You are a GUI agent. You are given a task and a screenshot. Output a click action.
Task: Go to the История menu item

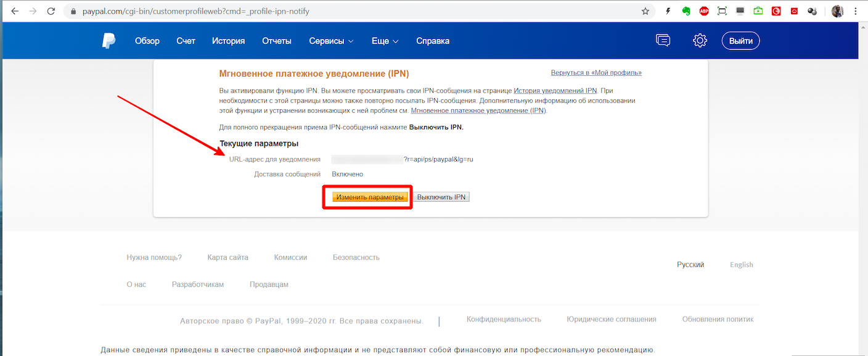[228, 41]
